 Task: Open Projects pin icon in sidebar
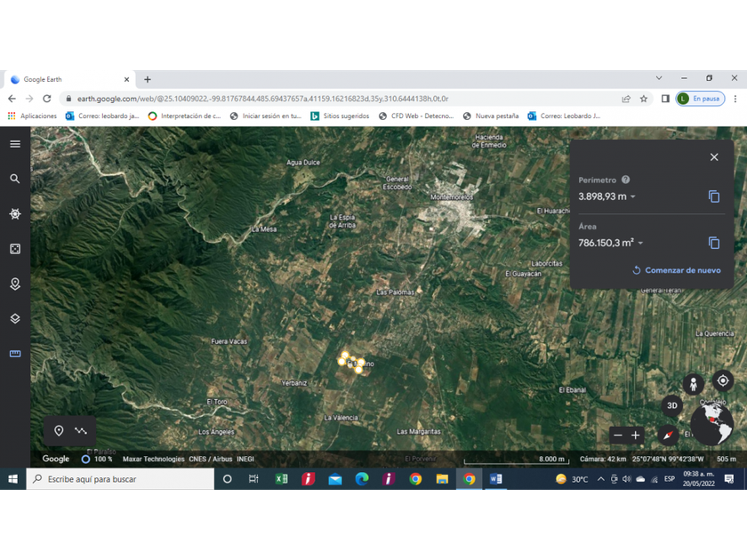[15, 284]
